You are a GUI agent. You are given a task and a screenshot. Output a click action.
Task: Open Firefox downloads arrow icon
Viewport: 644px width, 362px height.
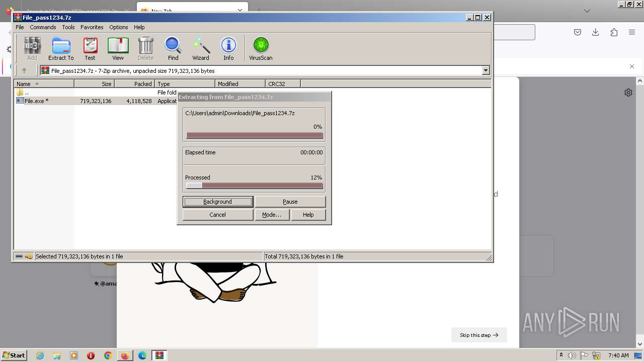coord(596,32)
